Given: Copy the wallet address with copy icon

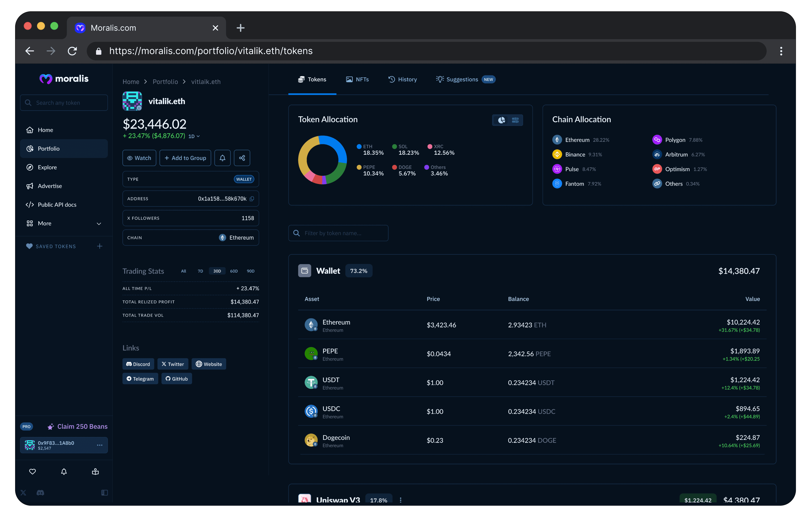Looking at the screenshot, I should [252, 199].
